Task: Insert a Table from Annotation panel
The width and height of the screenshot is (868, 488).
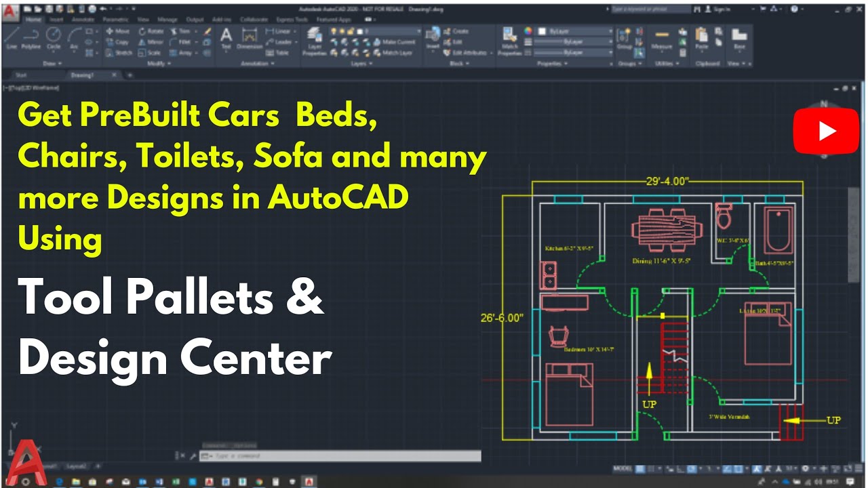Action: (x=278, y=52)
